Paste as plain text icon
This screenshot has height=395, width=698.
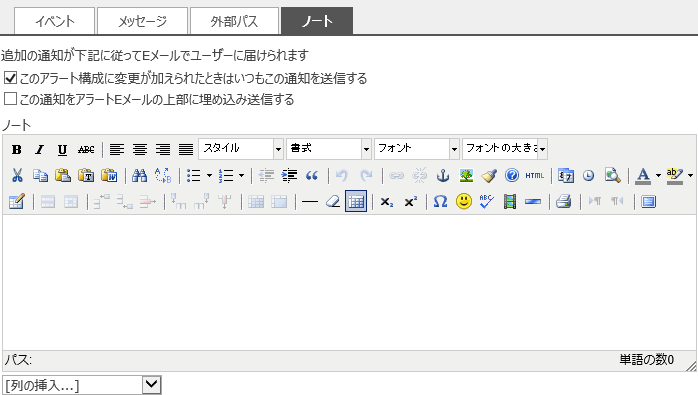click(86, 175)
